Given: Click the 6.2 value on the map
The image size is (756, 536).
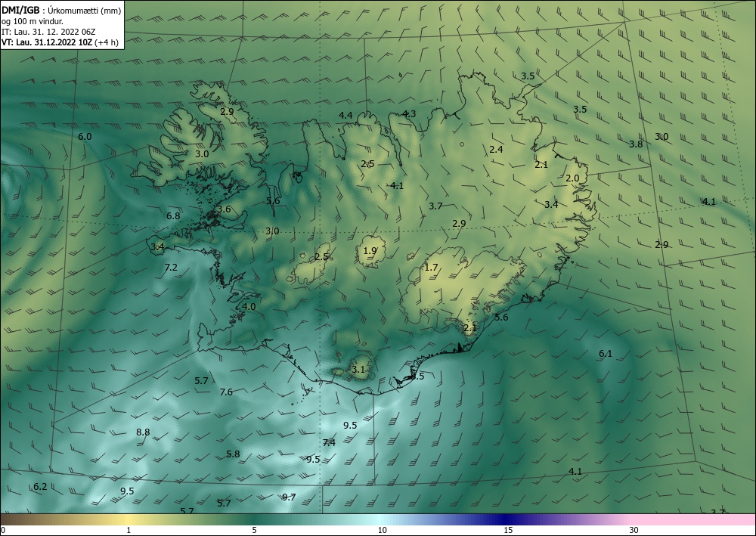Looking at the screenshot, I should [x=41, y=487].
